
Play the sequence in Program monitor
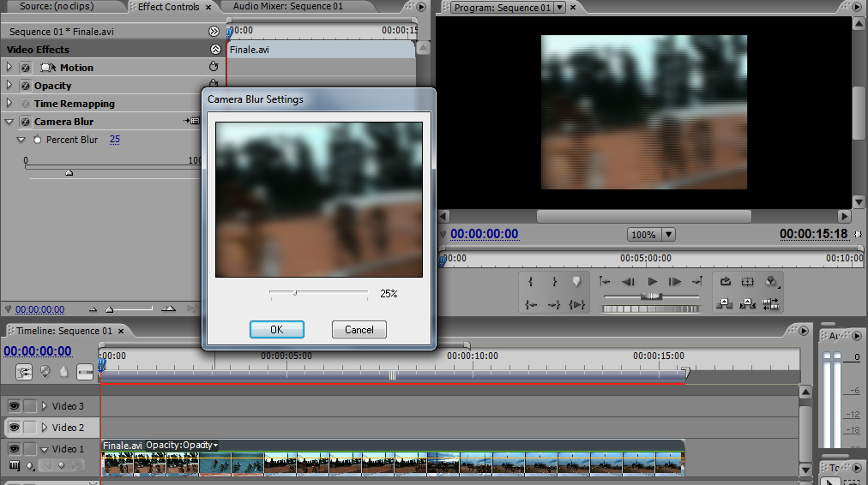652,281
